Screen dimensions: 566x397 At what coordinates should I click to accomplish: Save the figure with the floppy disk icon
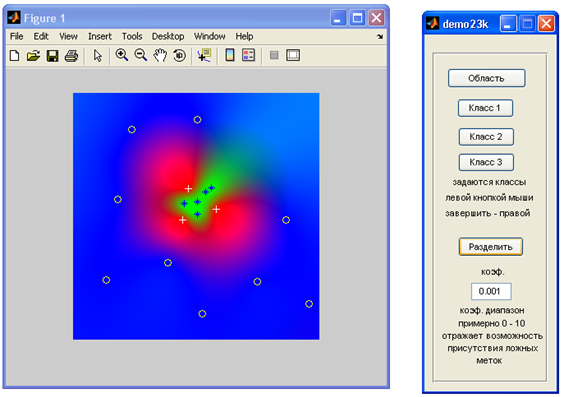[x=52, y=56]
